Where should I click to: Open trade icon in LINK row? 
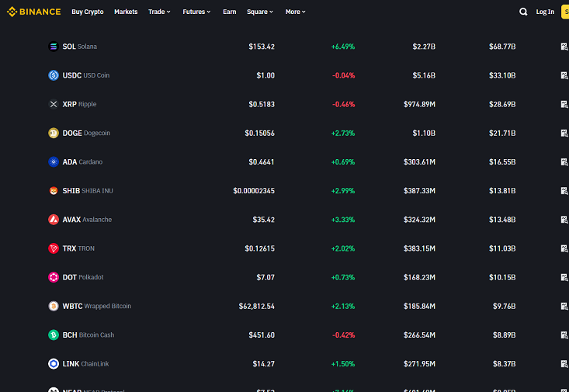click(564, 364)
